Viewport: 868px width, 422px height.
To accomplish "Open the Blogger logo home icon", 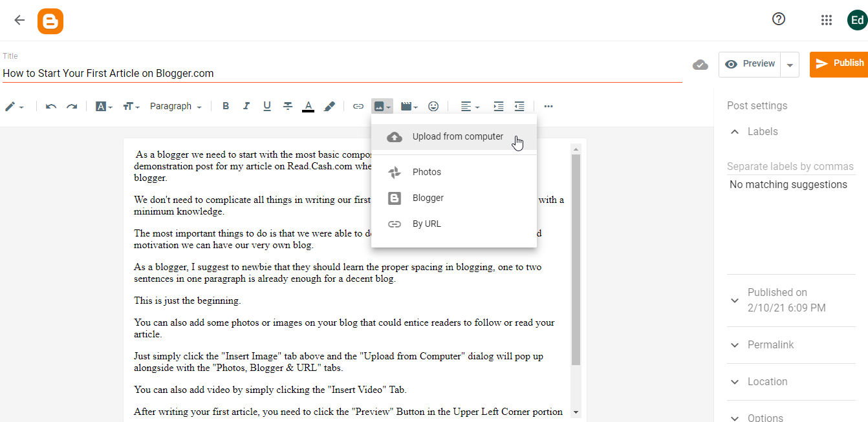I will tap(50, 21).
